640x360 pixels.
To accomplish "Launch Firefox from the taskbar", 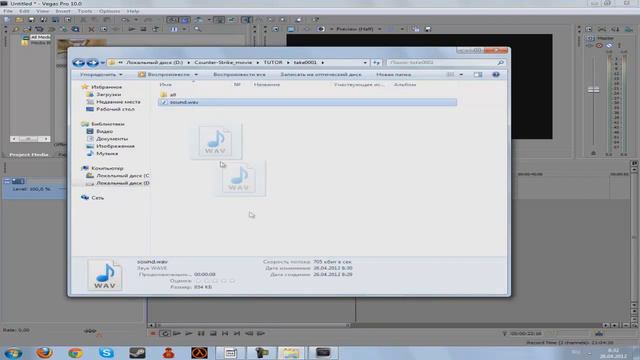I will point(44,353).
